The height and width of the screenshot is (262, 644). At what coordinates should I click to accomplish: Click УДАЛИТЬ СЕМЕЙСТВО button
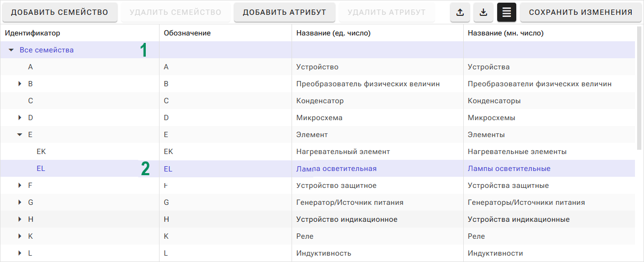click(175, 12)
